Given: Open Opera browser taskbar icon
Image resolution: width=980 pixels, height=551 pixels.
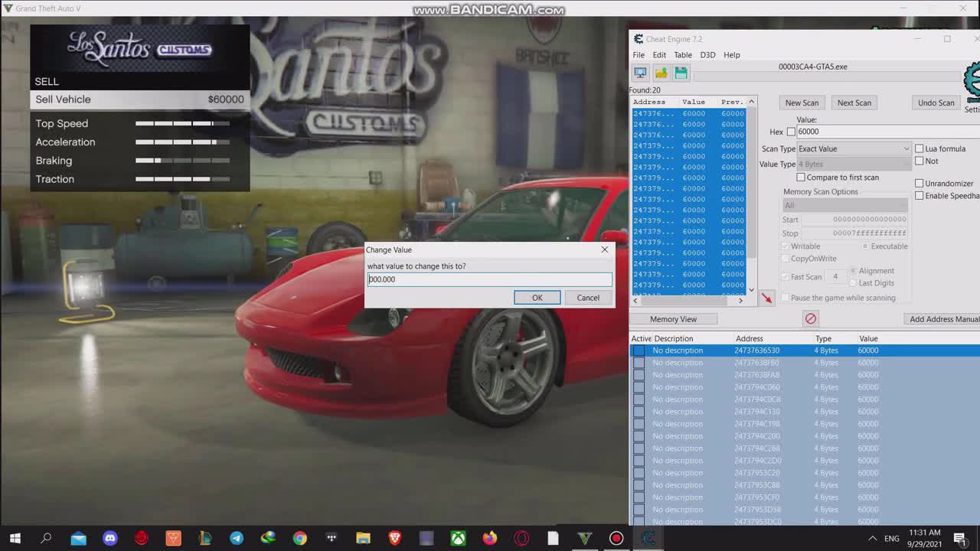Looking at the screenshot, I should (x=521, y=538).
